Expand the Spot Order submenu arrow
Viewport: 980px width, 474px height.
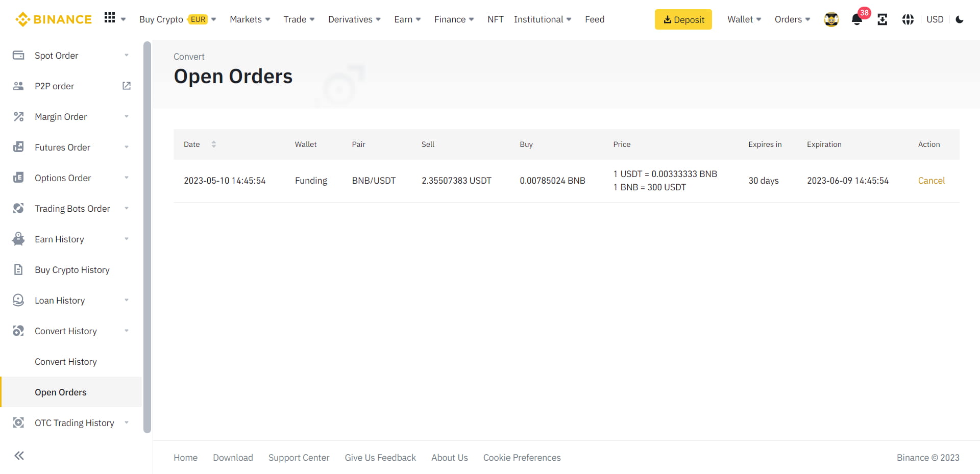point(127,55)
